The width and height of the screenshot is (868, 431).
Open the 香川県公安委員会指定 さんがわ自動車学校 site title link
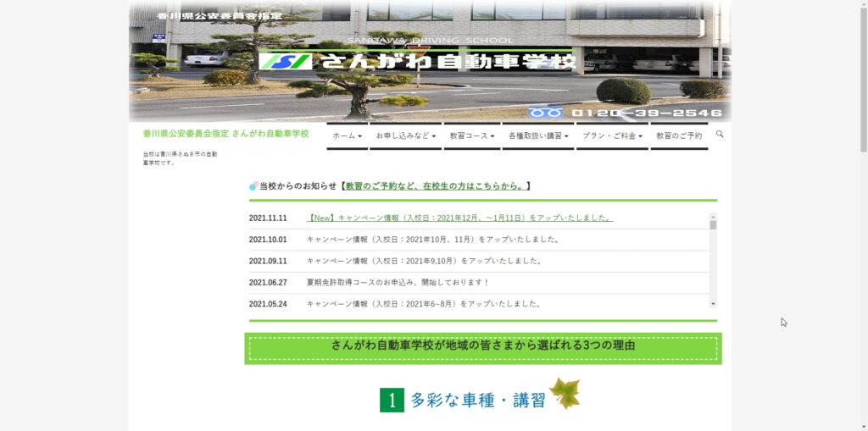coord(225,133)
